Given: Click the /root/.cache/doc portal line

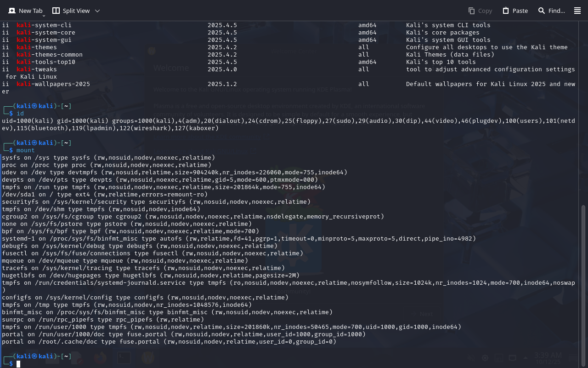Looking at the screenshot, I should pos(169,342).
